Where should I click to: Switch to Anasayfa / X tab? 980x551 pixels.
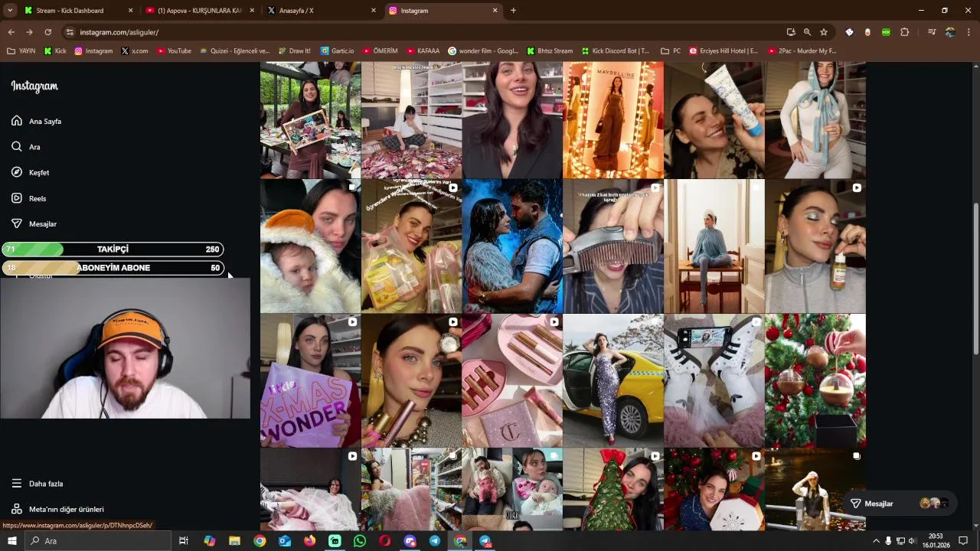[x=320, y=11]
